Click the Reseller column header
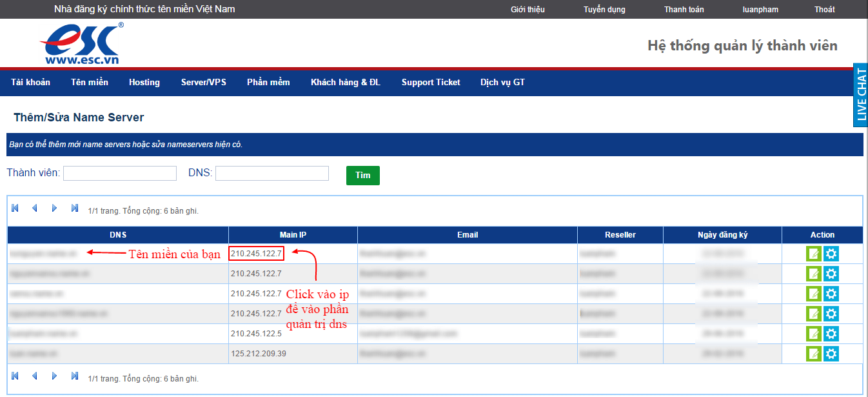 (620, 235)
